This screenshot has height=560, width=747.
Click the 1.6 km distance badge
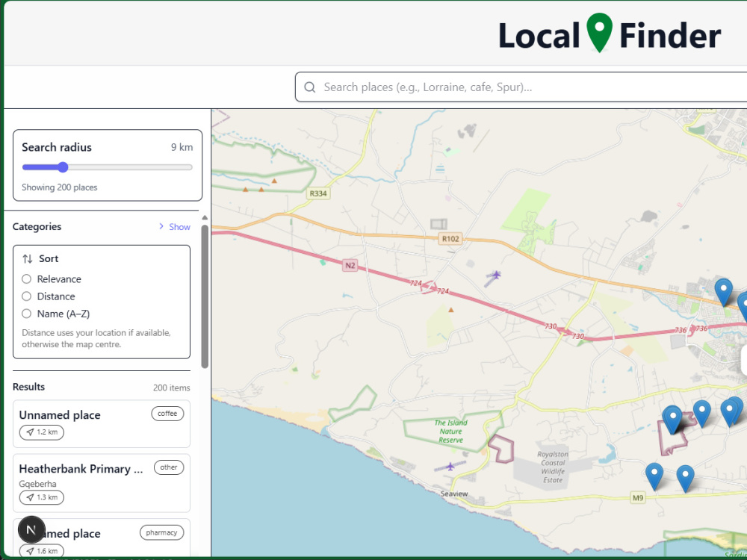click(x=42, y=551)
